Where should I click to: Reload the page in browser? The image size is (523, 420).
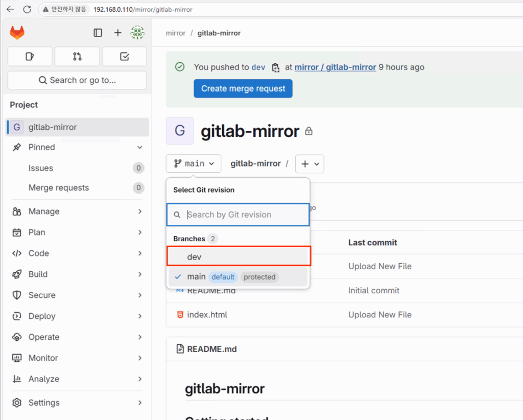point(28,9)
